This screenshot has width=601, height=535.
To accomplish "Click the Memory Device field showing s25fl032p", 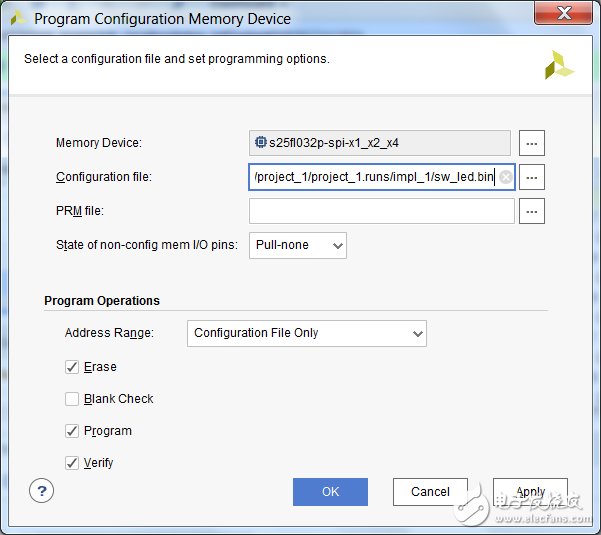I will tap(380, 143).
